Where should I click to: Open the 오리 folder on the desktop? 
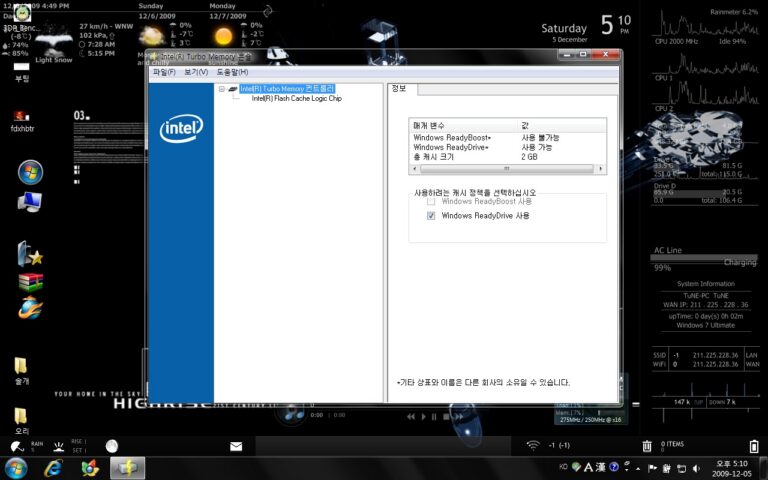[21, 421]
